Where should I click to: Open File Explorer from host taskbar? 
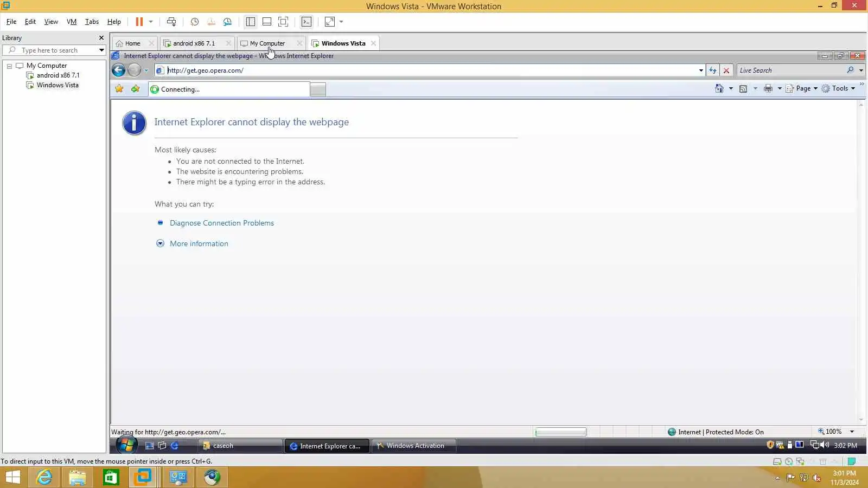click(77, 477)
